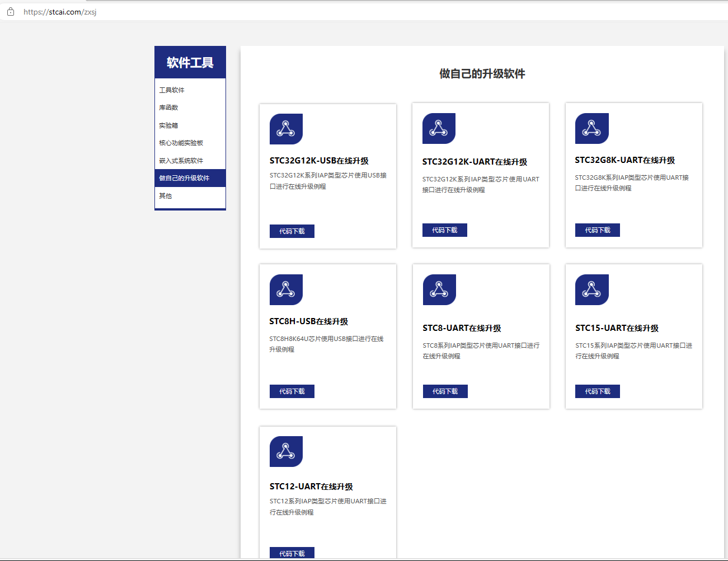This screenshot has height=561, width=728.
Task: Click the STC32G12K-UART在线升级 title
Action: pos(475,162)
